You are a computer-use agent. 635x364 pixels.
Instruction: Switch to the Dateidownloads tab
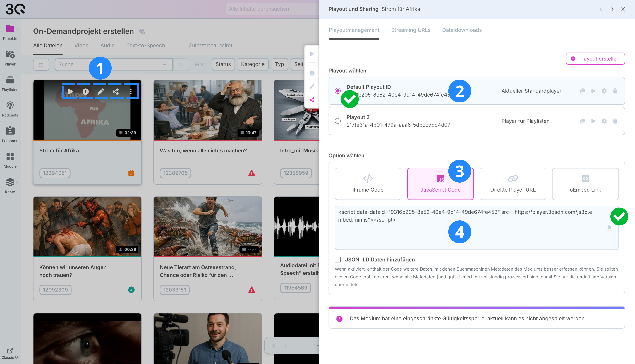[462, 30]
